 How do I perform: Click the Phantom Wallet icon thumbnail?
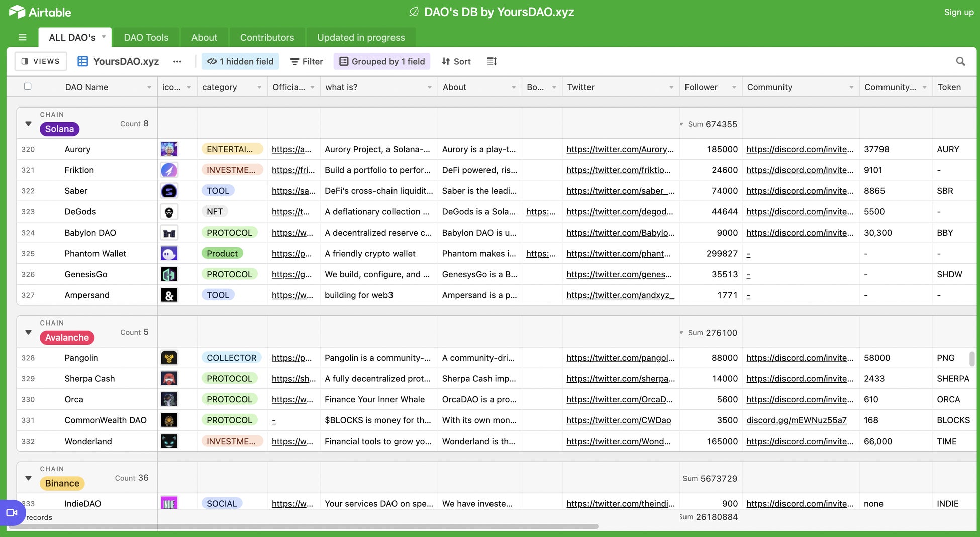(x=169, y=253)
